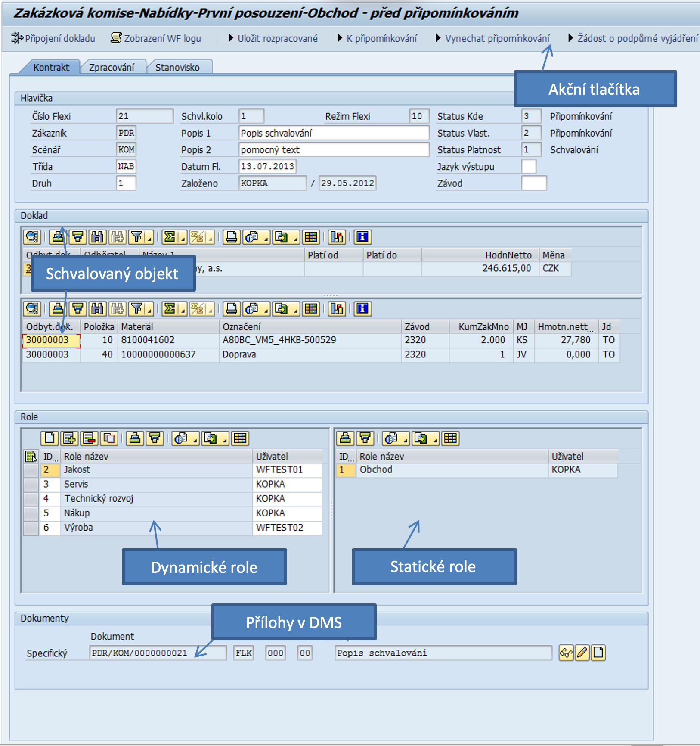The image size is (700, 746).
Task: Sort descending in the header table toolbar
Action: [x=78, y=237]
